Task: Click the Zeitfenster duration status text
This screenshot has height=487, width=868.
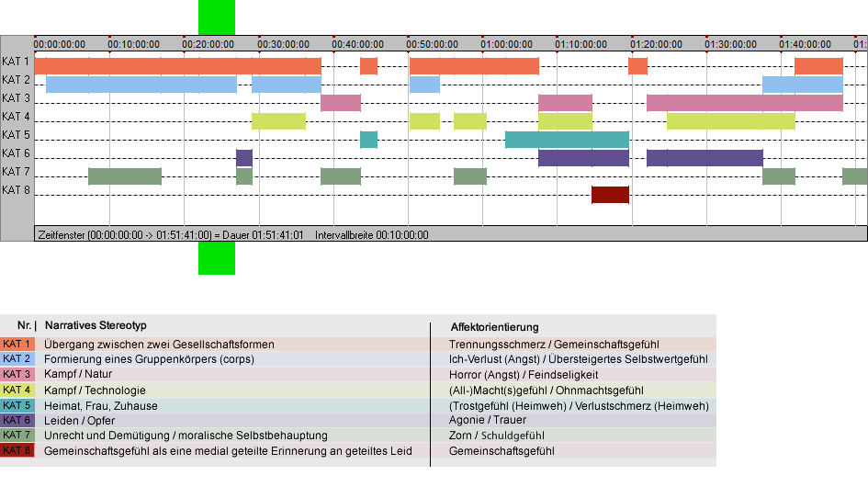Action: [x=171, y=235]
